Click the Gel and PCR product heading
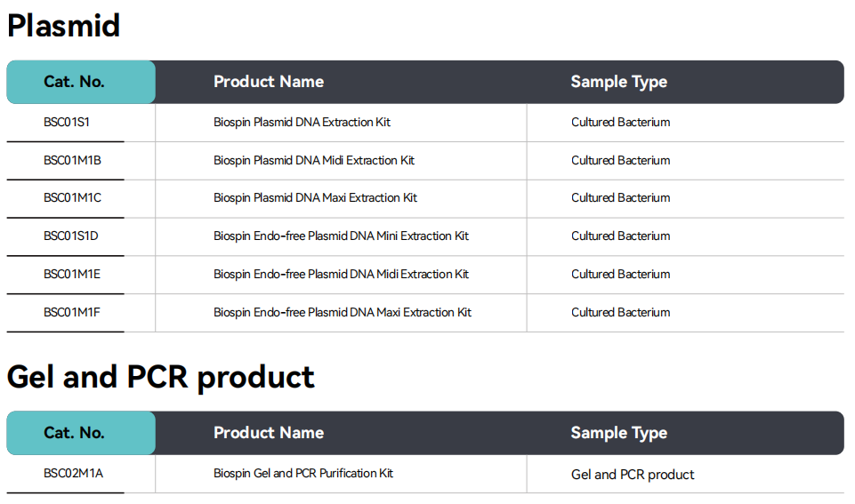The width and height of the screenshot is (855, 504). coord(160,377)
